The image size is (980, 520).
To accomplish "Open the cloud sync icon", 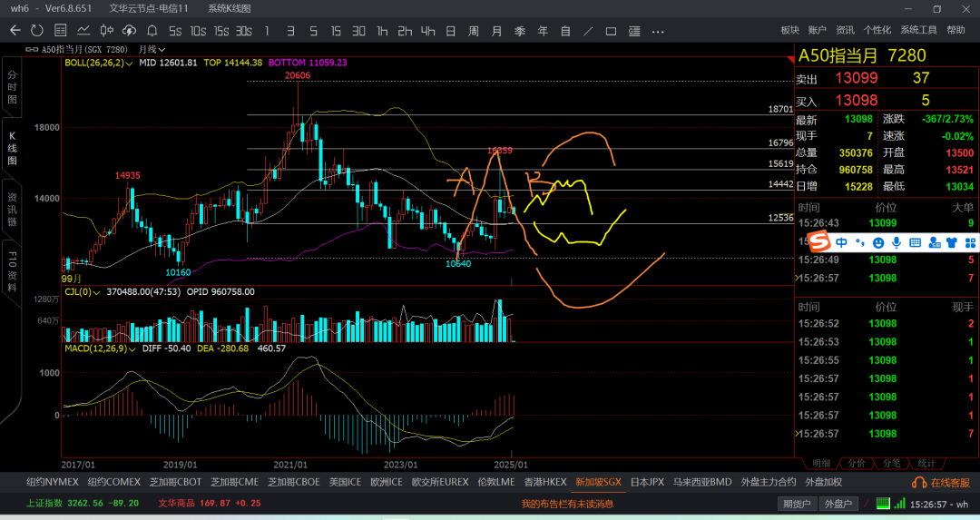I will [130, 31].
